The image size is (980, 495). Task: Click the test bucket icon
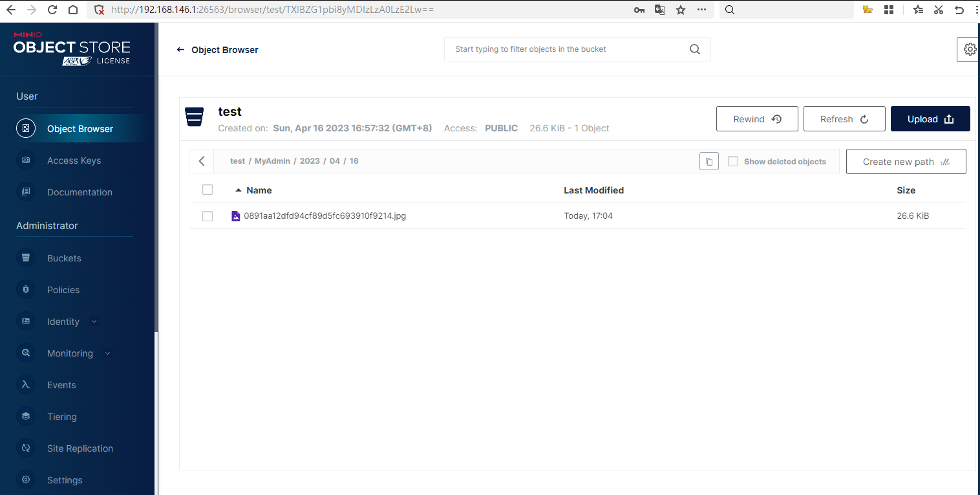coord(195,117)
